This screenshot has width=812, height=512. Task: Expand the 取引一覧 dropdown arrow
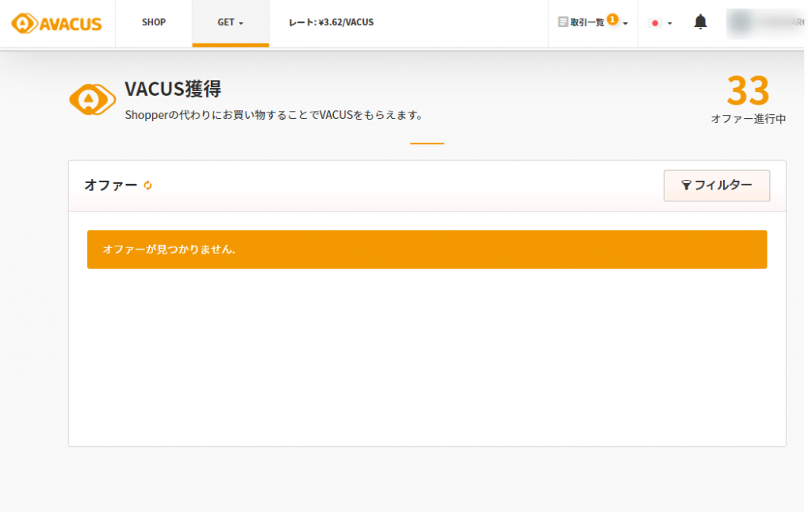click(x=626, y=24)
